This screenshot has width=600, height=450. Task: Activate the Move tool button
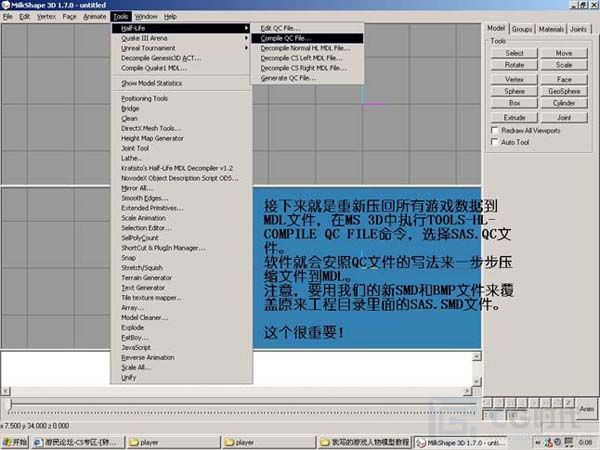(x=564, y=53)
